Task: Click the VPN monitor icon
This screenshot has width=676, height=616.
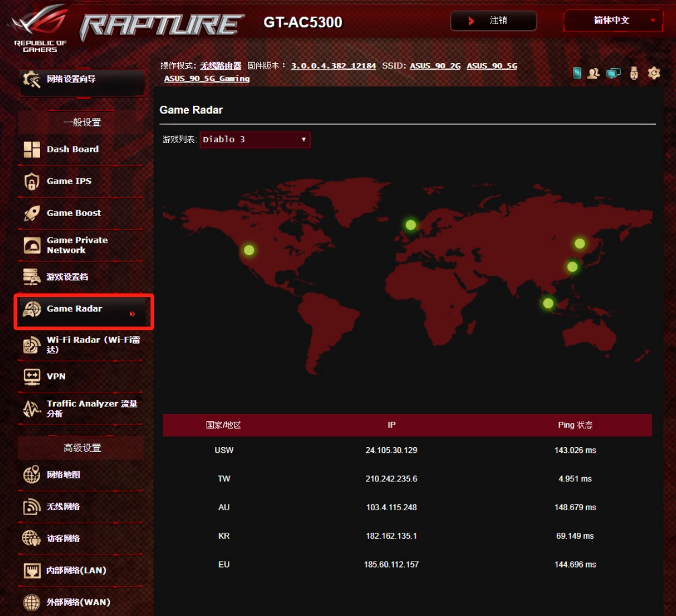Action: point(32,377)
